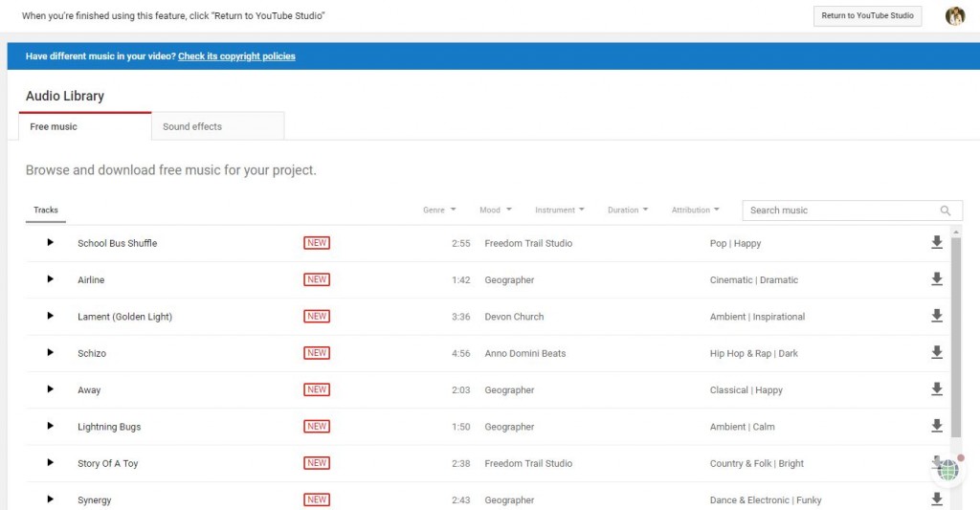Viewport: 980px width, 510px height.
Task: Click the Country & Folk | Bright label
Action: point(756,463)
